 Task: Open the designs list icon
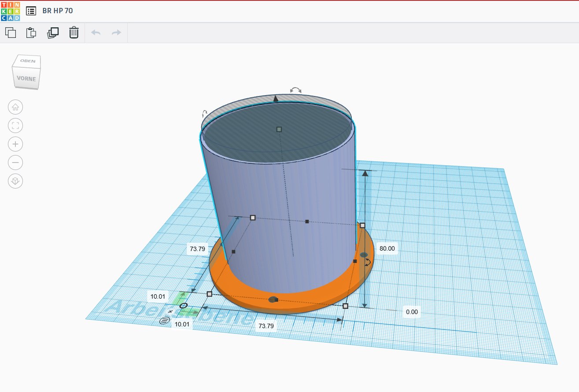pos(31,11)
